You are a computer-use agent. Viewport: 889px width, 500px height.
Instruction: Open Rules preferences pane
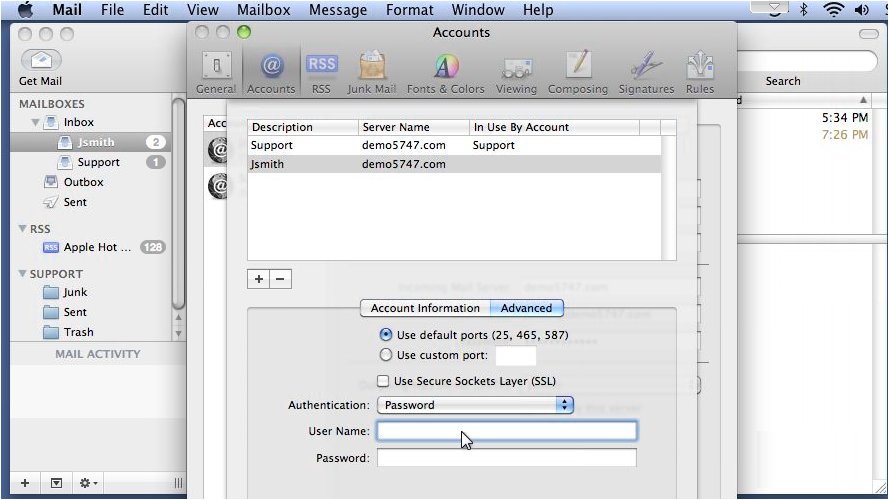click(x=700, y=73)
